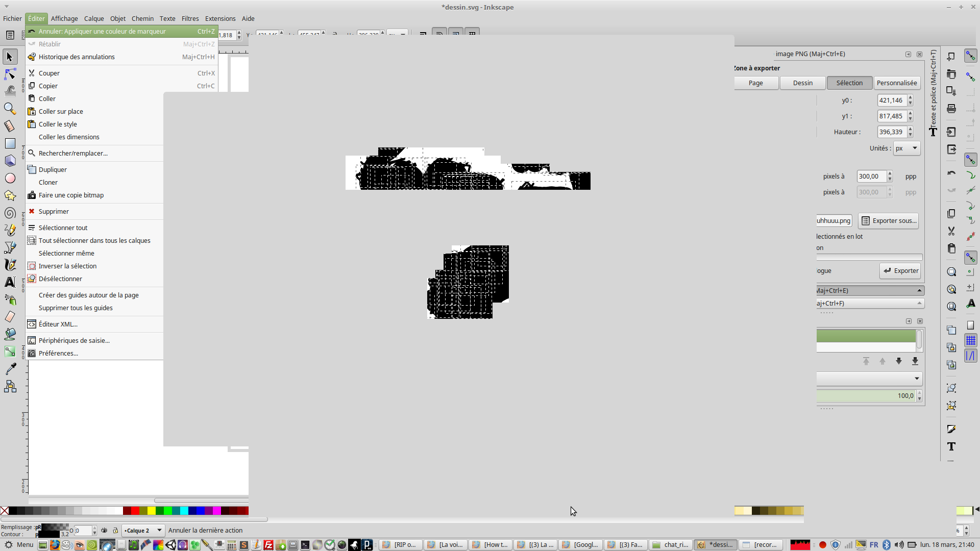Choose the Rectangle tool

tap(10, 143)
